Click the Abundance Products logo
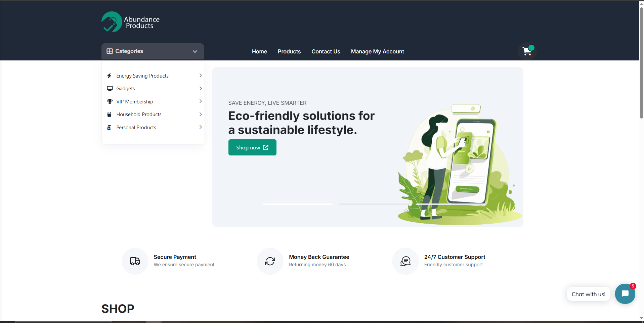The width and height of the screenshot is (644, 323). (x=130, y=22)
